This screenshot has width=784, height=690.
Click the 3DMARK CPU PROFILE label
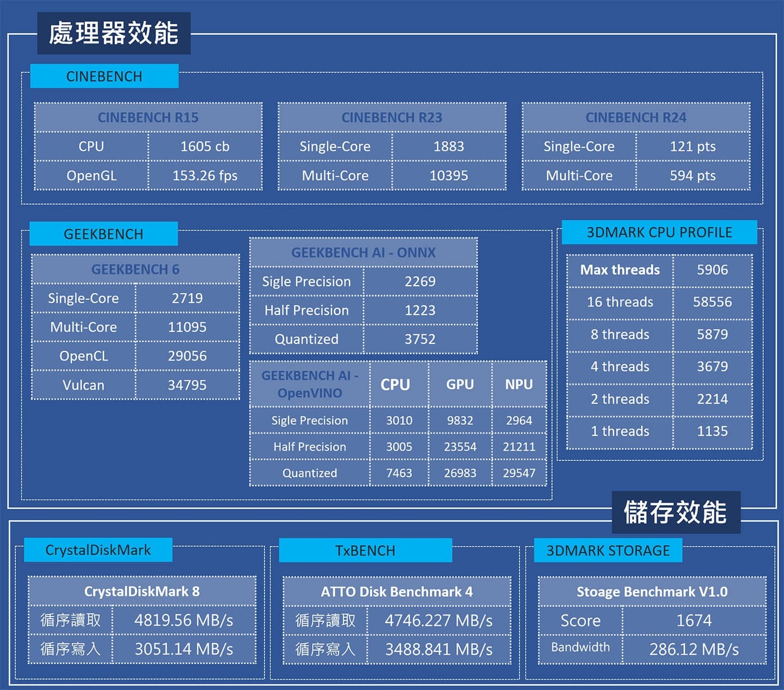coord(659,232)
